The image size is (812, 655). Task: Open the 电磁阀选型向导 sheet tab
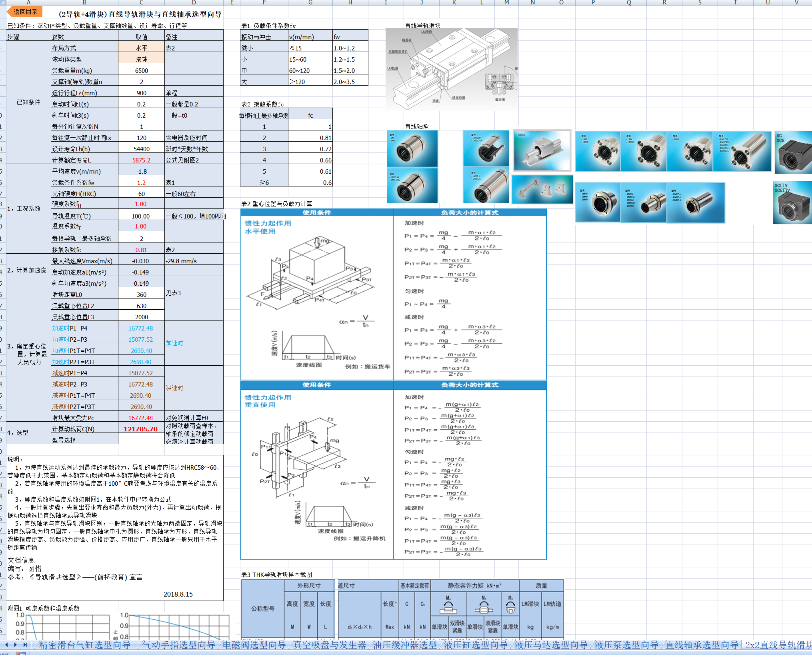click(x=254, y=645)
